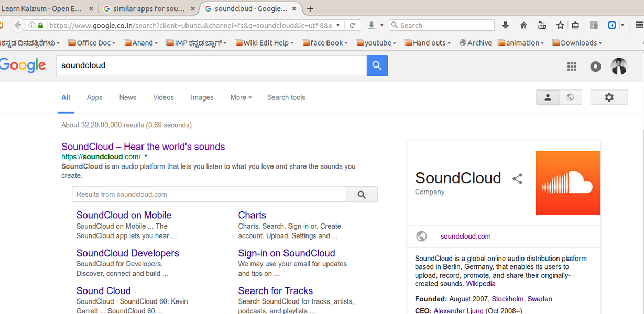
Task: Expand the green arrow next to soundcloud.com URL
Action: click(146, 156)
